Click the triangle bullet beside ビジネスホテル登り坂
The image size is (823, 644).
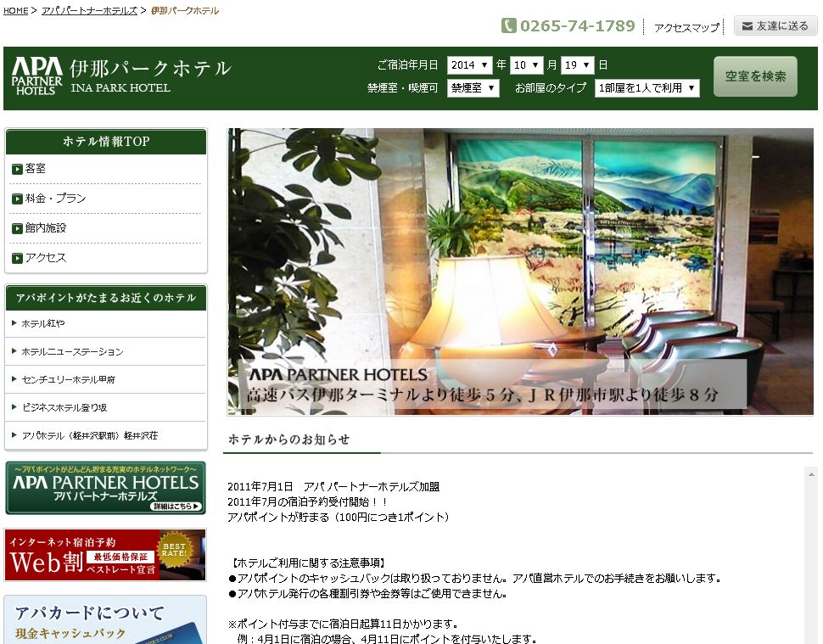tap(14, 406)
